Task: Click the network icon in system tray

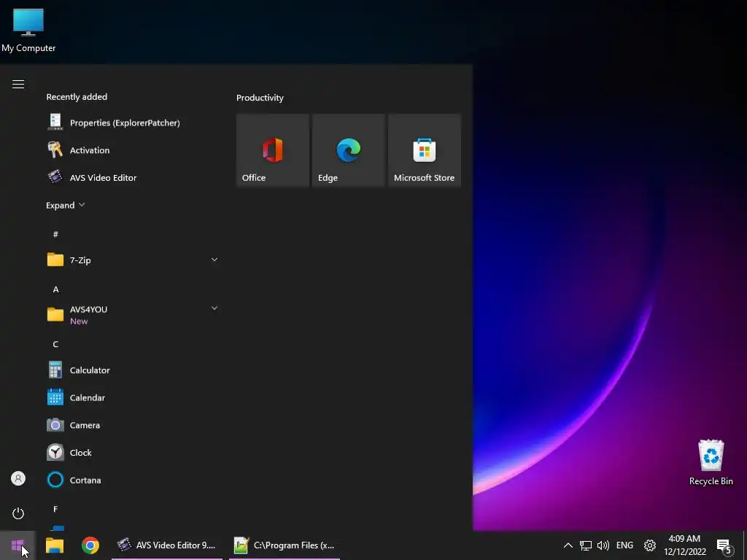Action: tap(586, 545)
